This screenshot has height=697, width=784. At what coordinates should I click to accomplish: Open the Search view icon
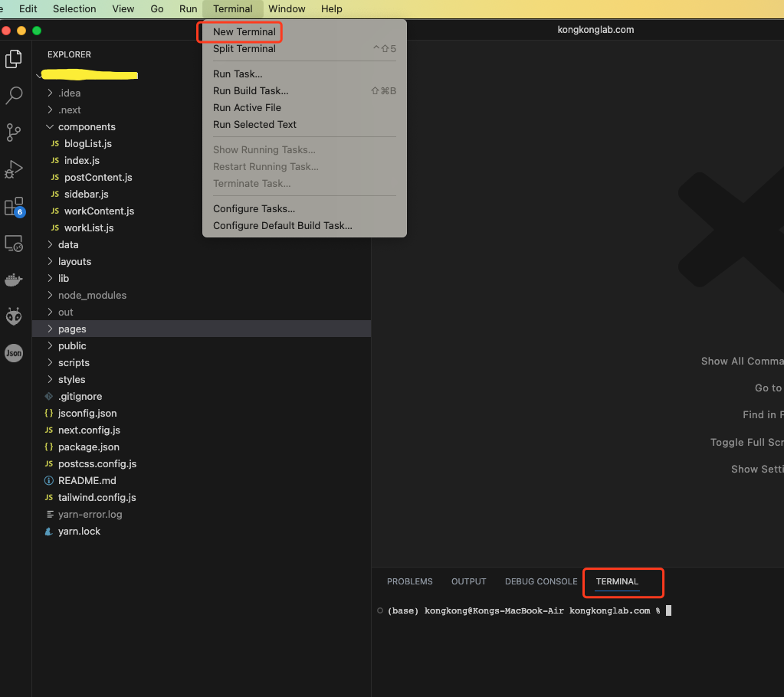pos(14,96)
